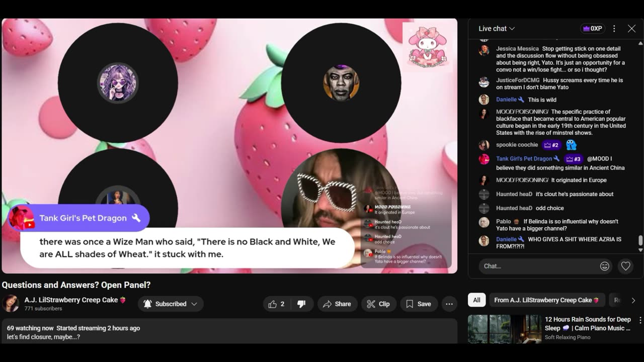
Task: Open 12 Hours Rain Sounds video thumbnail
Action: (x=505, y=329)
